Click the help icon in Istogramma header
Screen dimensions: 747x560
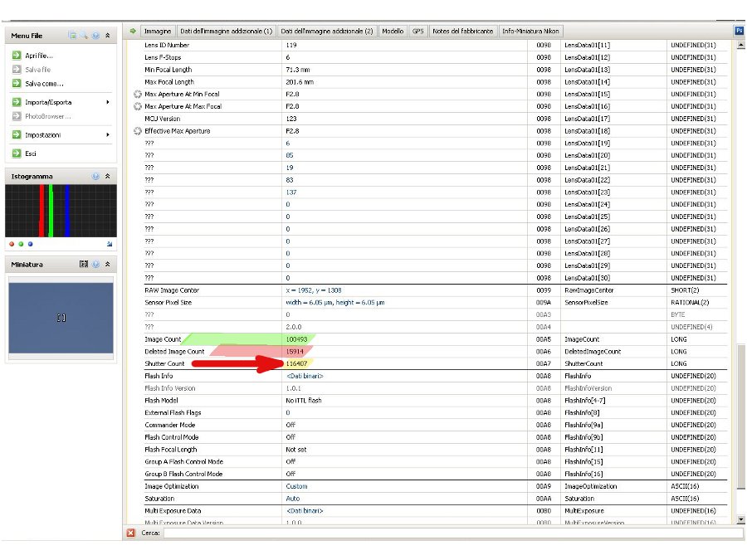coord(95,177)
